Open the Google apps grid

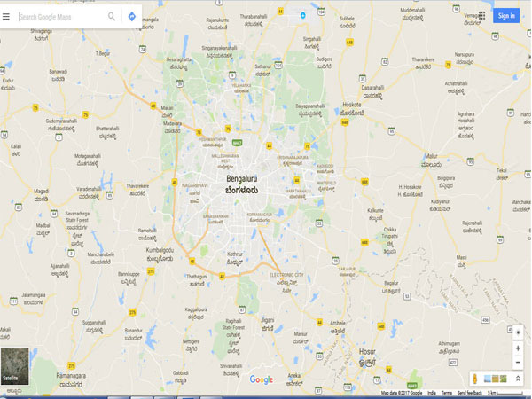point(481,16)
